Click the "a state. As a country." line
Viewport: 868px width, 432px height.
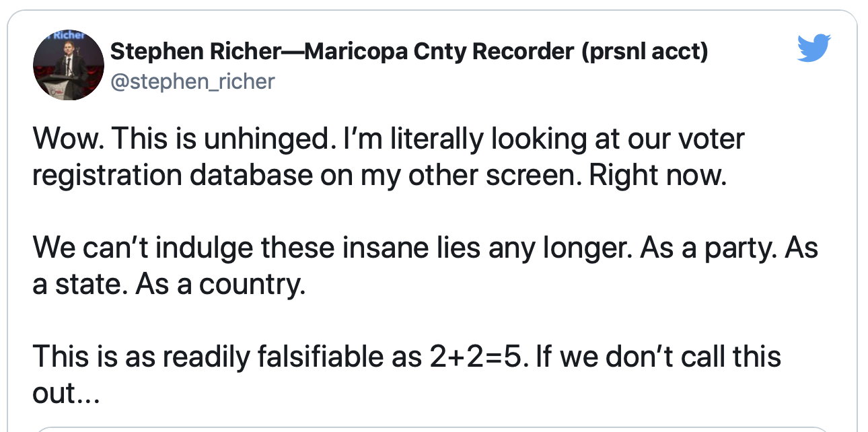coord(168,285)
